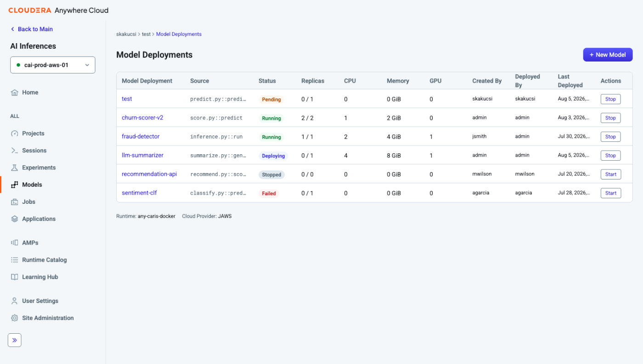
Task: Click the Model Deployment column header
Action: (x=147, y=81)
